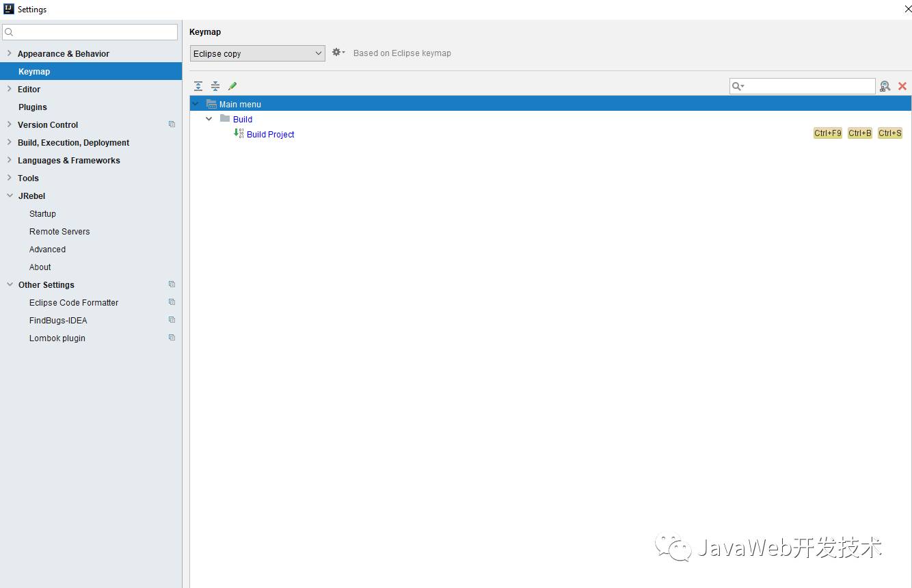Open the keymap gear options menu

click(x=338, y=53)
